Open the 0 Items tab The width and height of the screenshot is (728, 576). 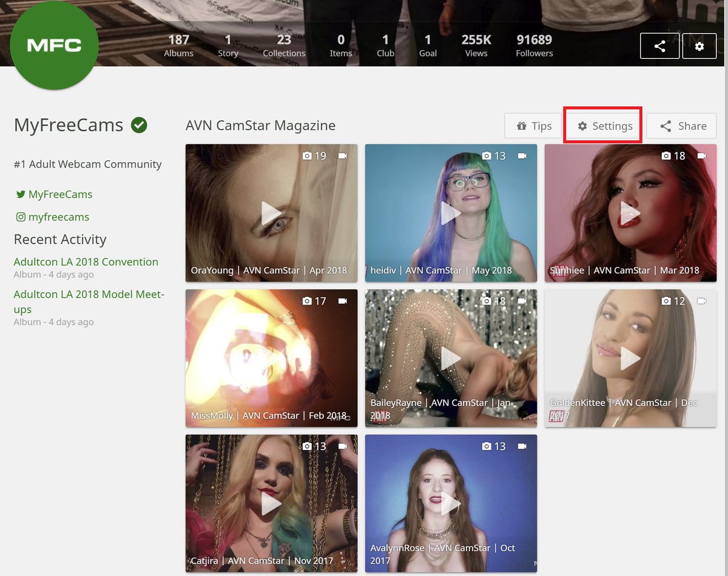click(341, 46)
